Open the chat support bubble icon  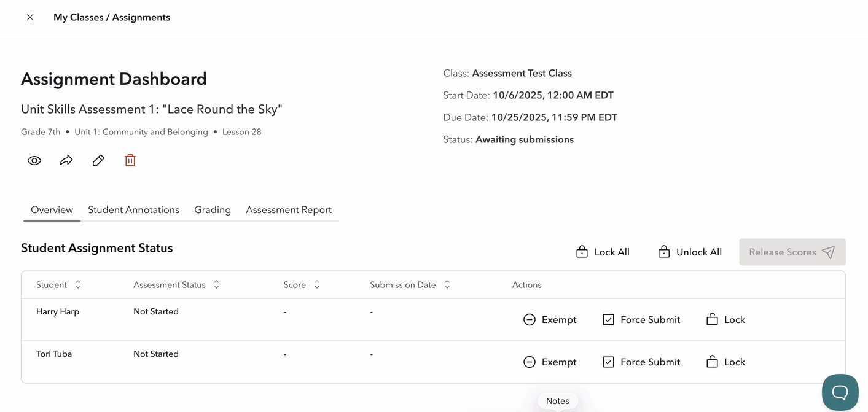click(x=840, y=392)
